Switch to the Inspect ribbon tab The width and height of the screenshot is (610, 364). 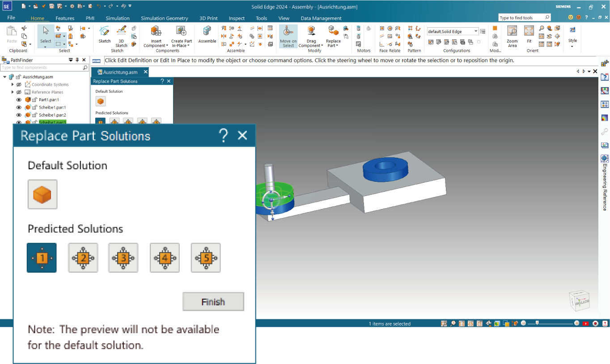[x=237, y=18]
